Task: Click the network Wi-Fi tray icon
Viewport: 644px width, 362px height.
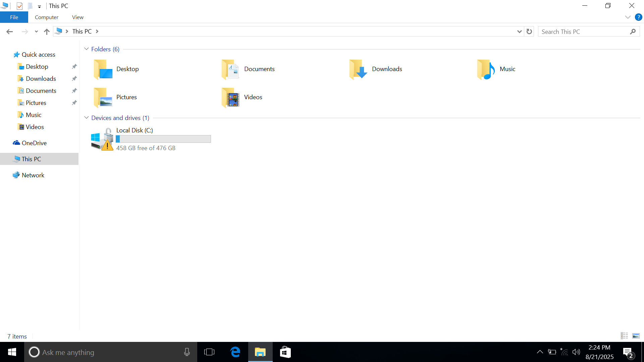Action: (x=564, y=352)
